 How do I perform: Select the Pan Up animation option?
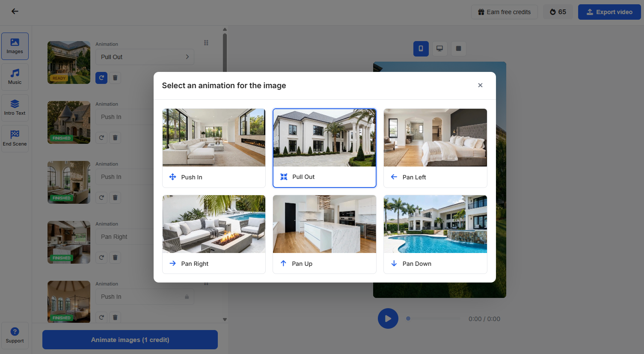(x=324, y=234)
